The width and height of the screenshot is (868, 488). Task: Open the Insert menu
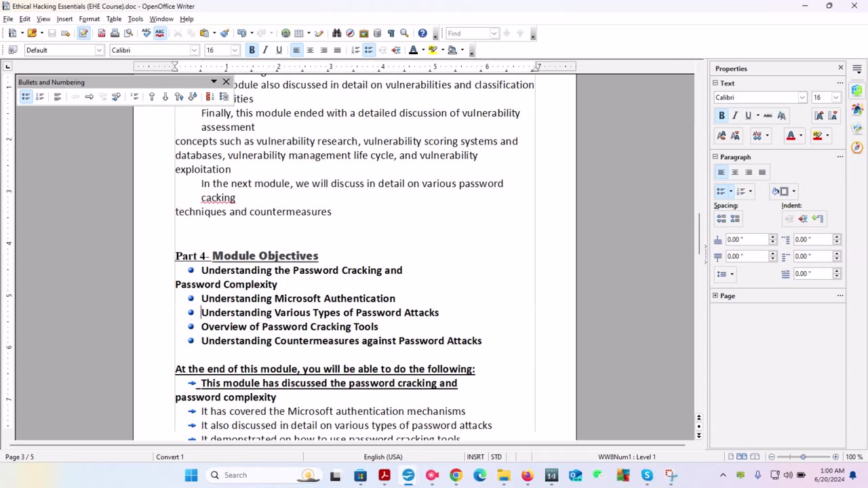click(64, 19)
